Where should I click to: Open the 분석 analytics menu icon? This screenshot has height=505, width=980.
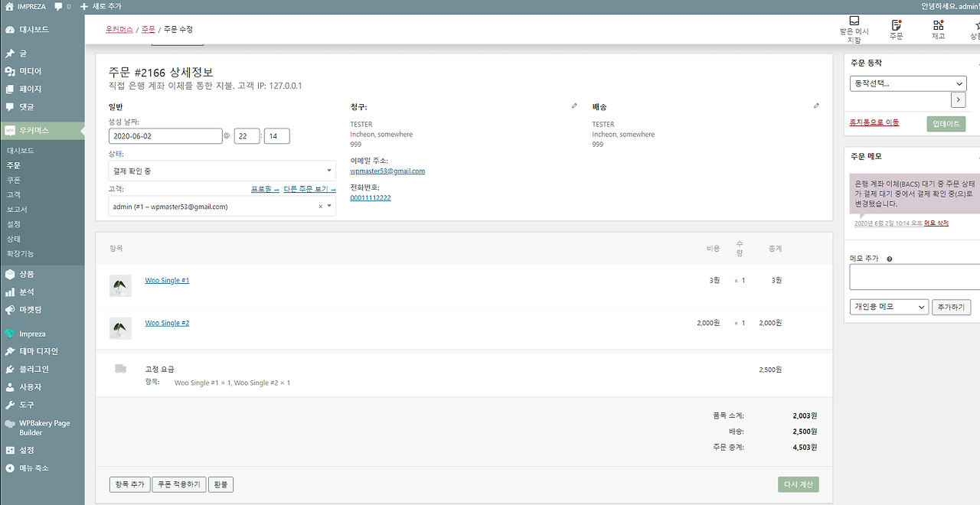click(x=10, y=292)
